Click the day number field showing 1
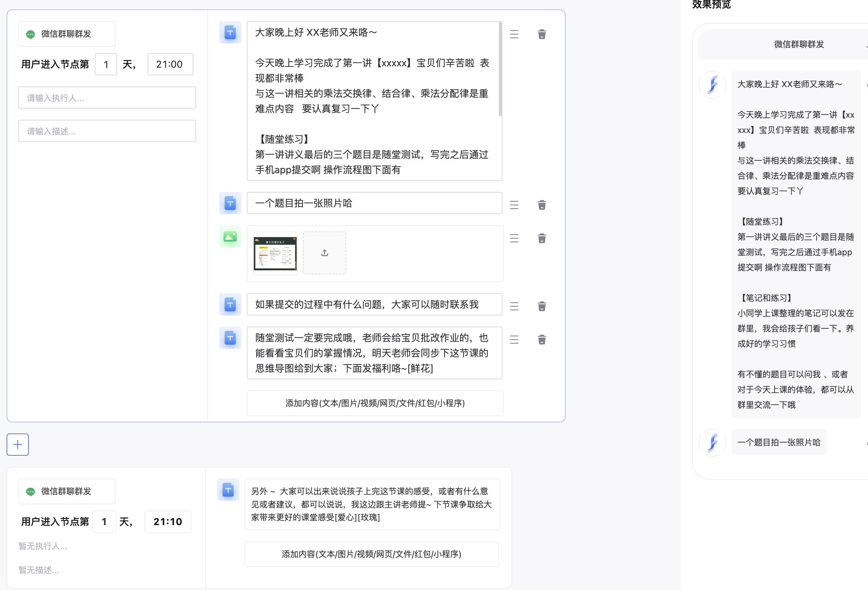 [x=106, y=64]
